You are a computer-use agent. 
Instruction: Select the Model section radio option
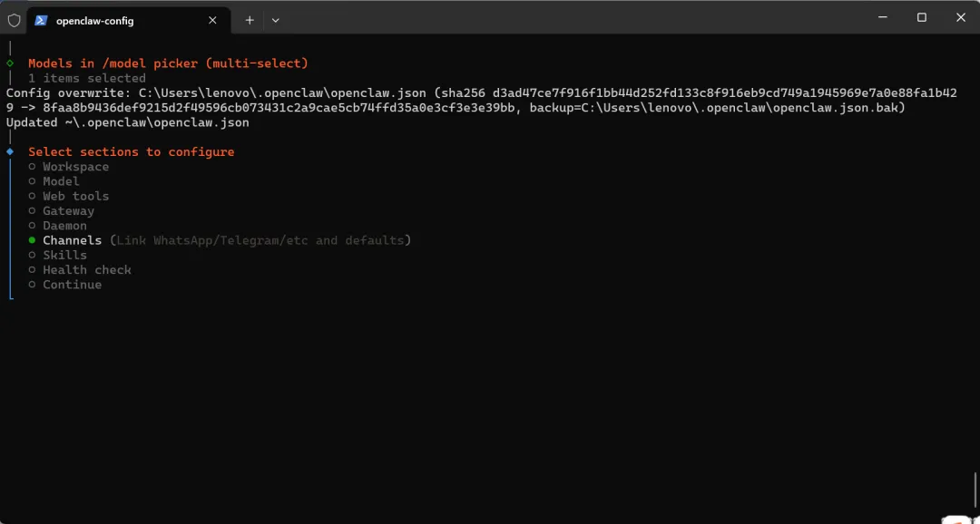coord(33,181)
